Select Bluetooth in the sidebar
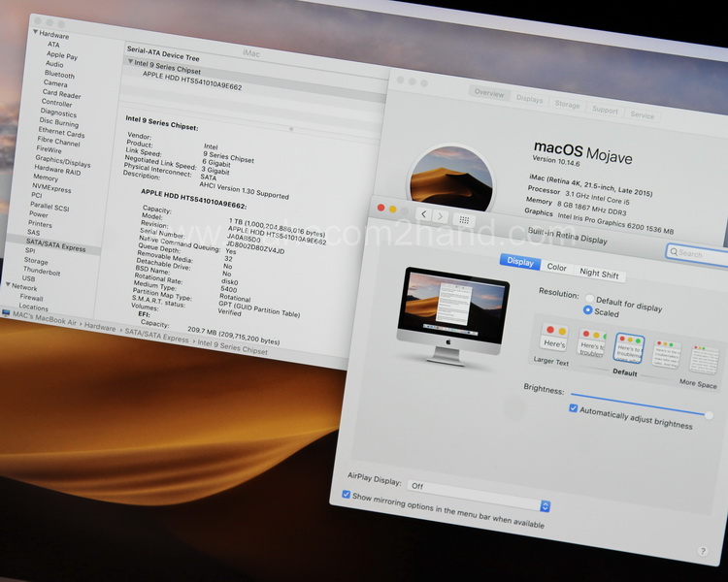Image resolution: width=728 pixels, height=582 pixels. click(x=59, y=75)
